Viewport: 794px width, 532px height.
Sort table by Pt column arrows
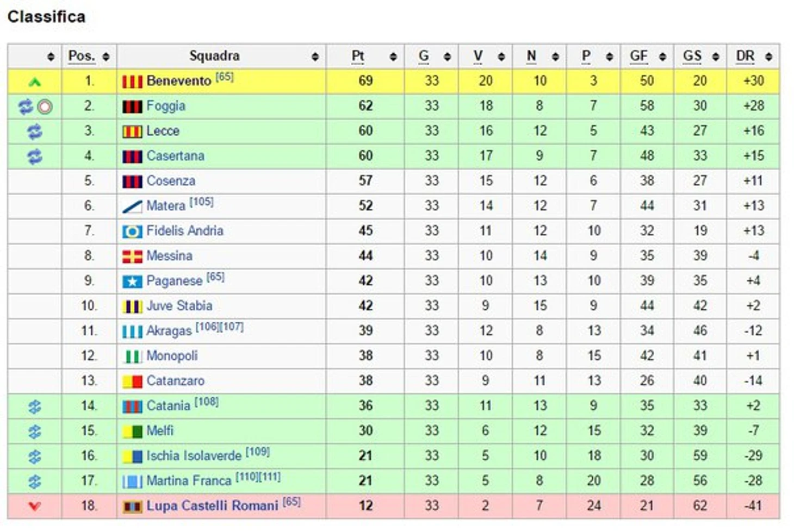click(393, 57)
